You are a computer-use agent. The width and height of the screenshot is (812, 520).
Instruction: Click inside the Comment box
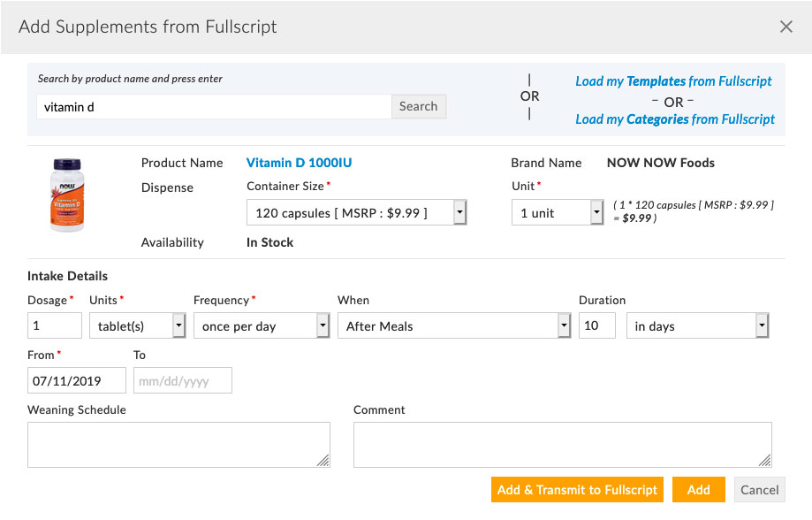tap(563, 442)
